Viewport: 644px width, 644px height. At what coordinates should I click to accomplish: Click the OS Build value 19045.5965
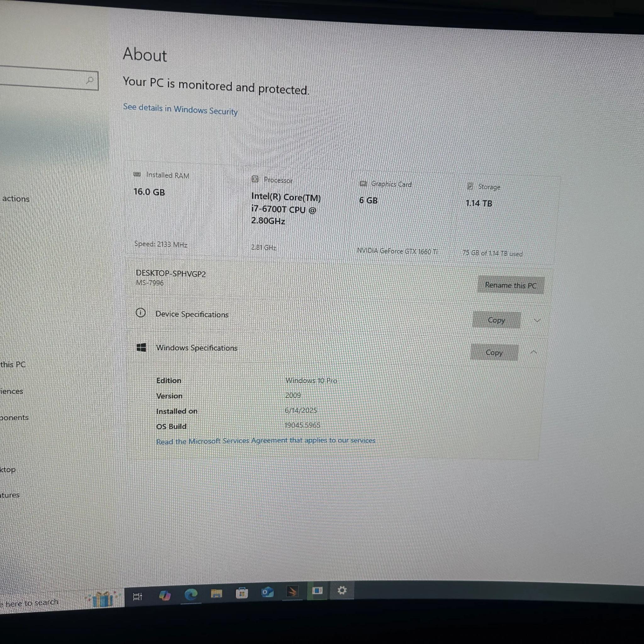tap(302, 425)
